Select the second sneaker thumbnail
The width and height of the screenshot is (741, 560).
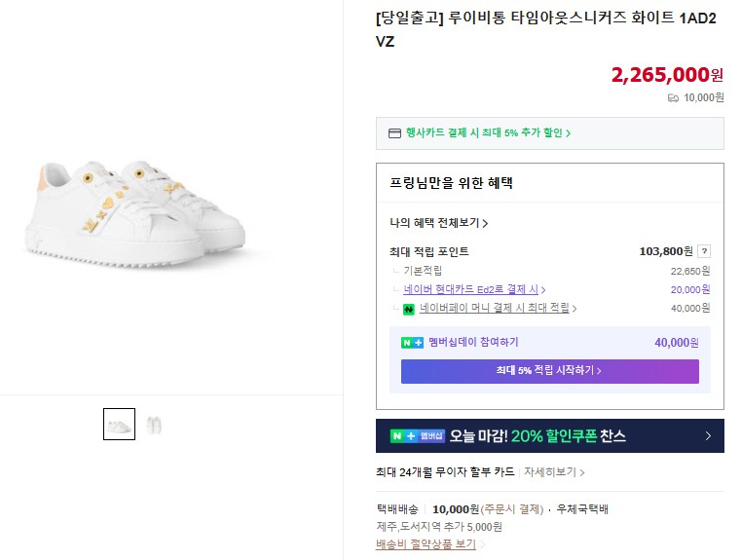tap(154, 424)
